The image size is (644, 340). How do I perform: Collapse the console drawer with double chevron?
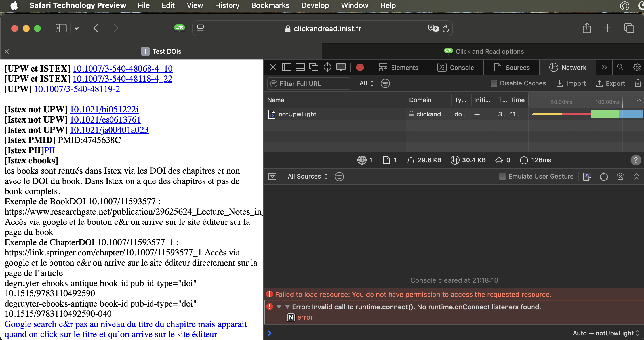pos(636,177)
